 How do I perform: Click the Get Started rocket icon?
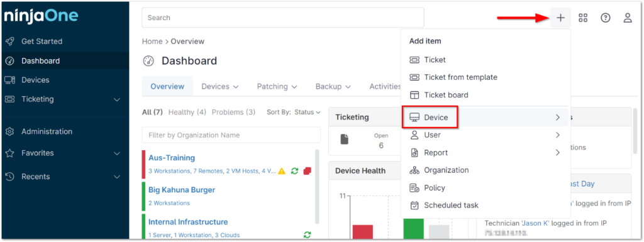click(10, 41)
